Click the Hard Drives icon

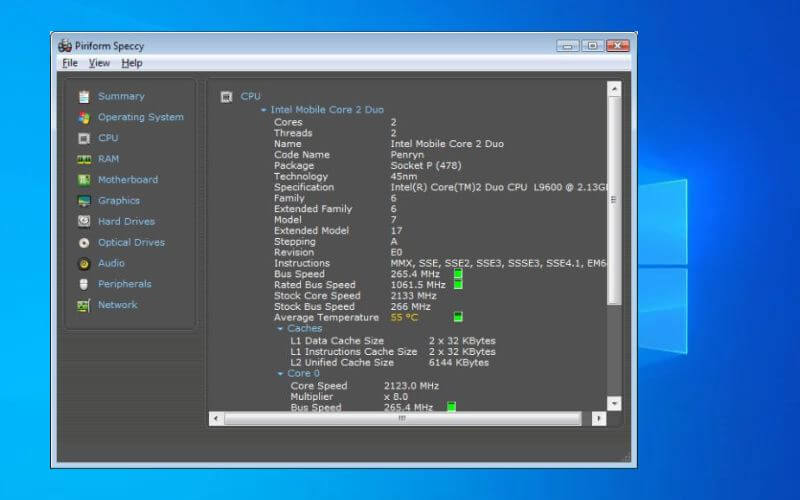coord(84,222)
